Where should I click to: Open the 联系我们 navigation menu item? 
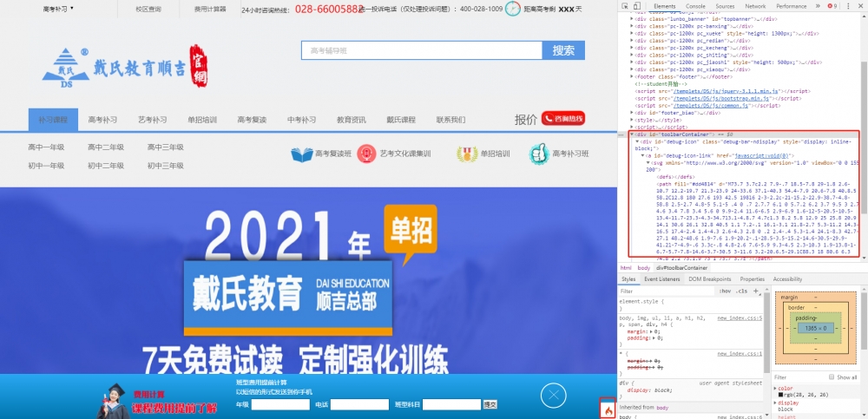point(450,120)
